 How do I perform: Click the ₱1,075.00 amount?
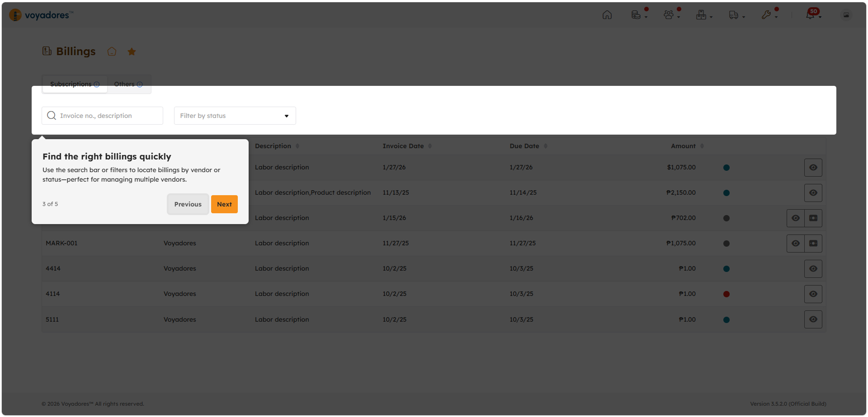[681, 243]
